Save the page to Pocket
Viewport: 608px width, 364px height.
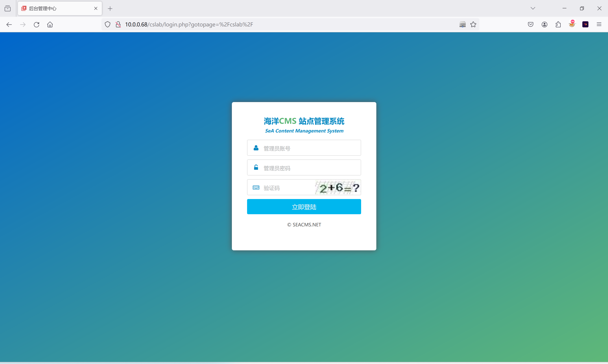coord(530,24)
